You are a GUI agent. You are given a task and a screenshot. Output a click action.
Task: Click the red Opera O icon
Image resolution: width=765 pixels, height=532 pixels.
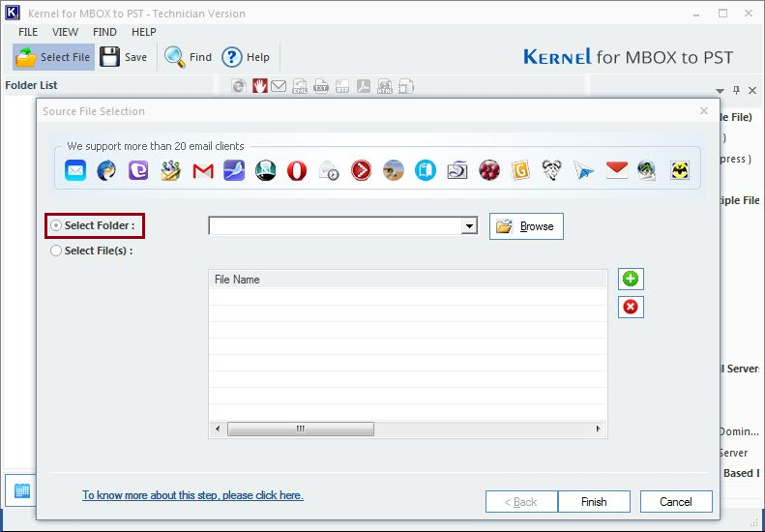(297, 171)
